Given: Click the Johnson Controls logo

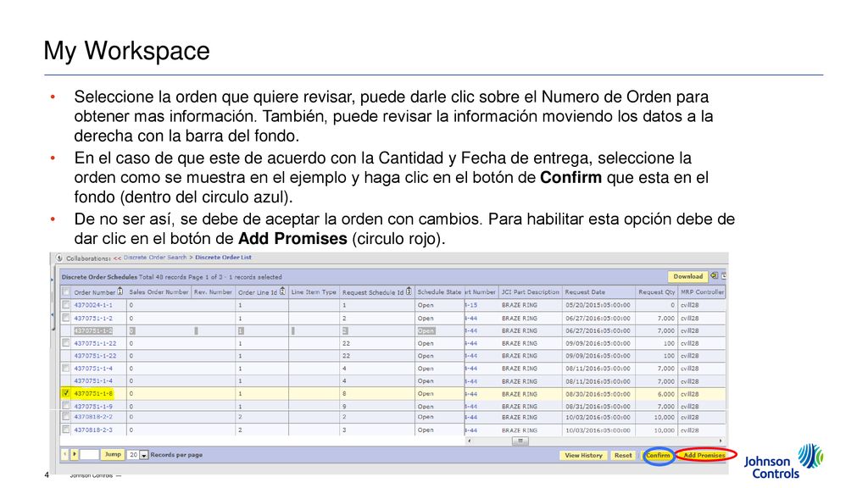Looking at the screenshot, I should pyautogui.click(x=783, y=461).
